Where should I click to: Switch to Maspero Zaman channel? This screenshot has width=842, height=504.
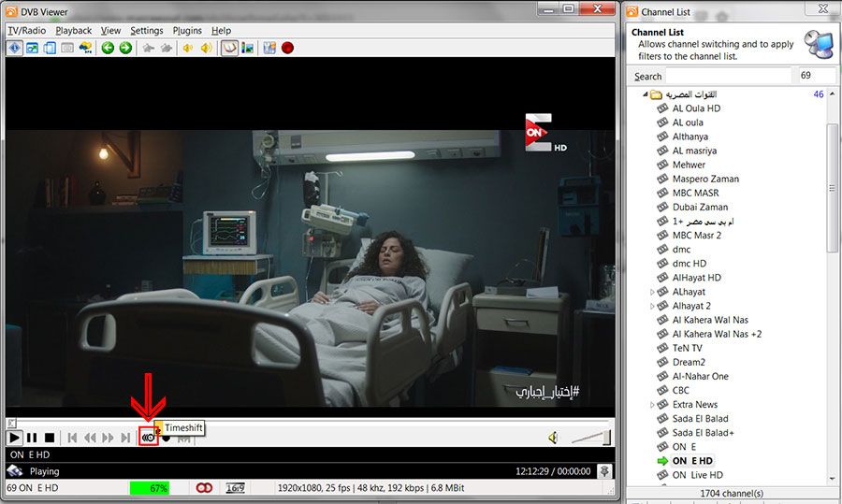[x=705, y=179]
